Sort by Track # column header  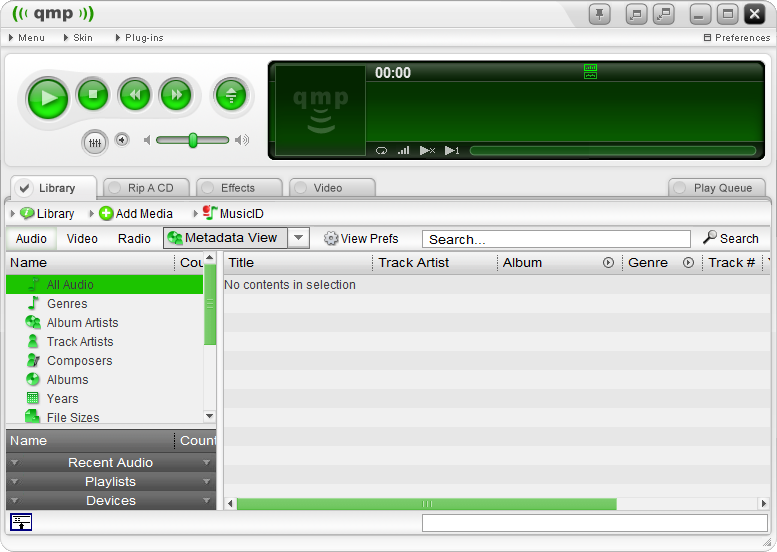731,263
